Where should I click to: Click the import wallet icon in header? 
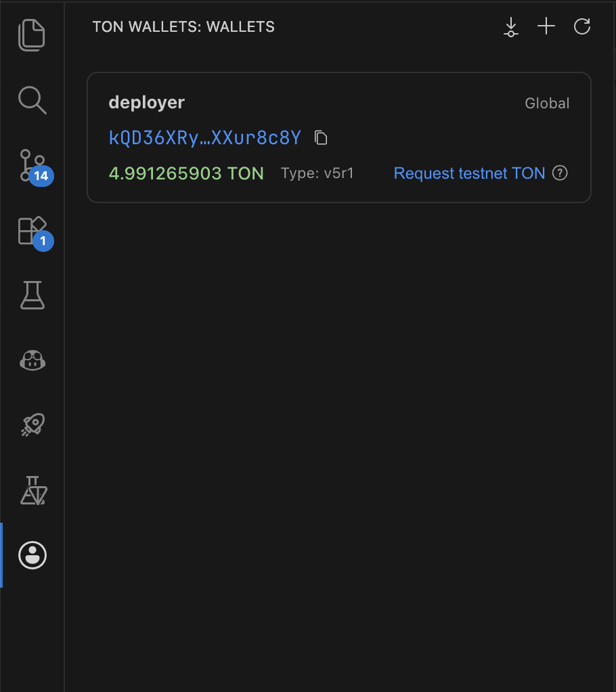point(511,27)
